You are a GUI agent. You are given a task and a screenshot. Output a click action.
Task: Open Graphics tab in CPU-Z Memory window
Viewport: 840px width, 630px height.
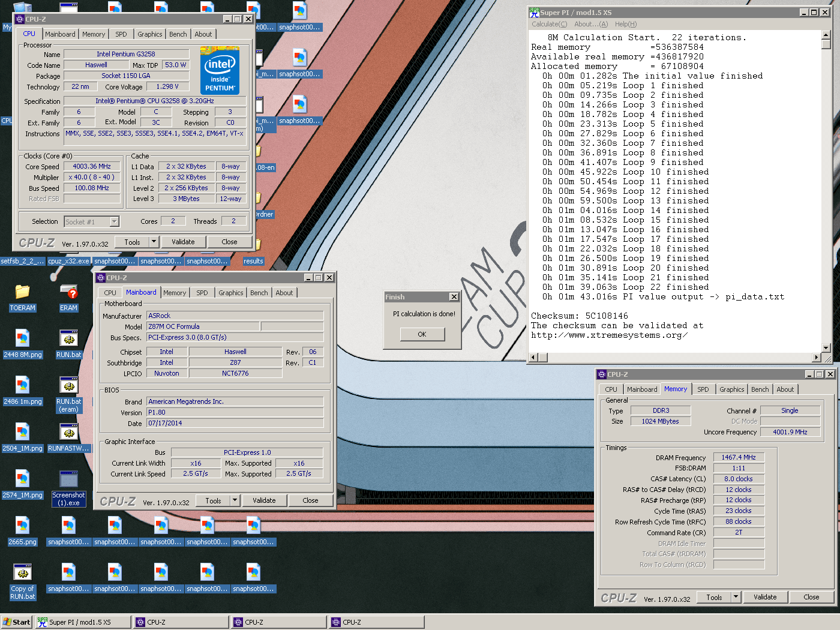coord(732,389)
